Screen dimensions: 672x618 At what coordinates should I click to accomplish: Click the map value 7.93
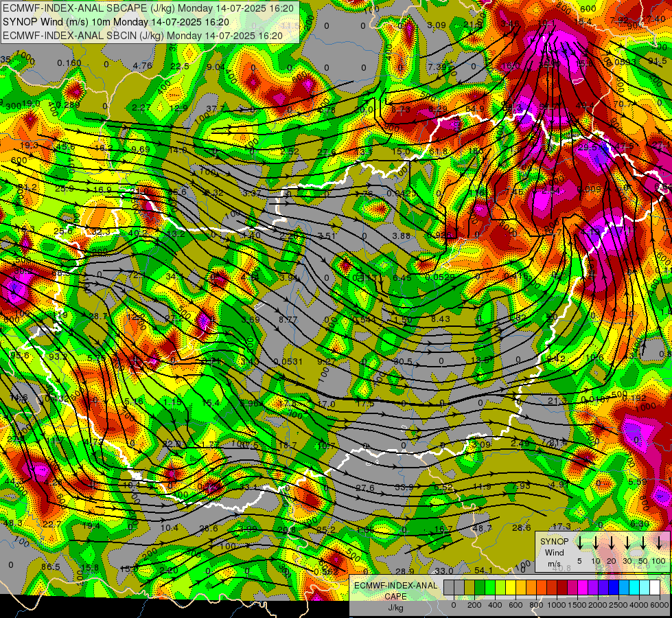point(521,486)
